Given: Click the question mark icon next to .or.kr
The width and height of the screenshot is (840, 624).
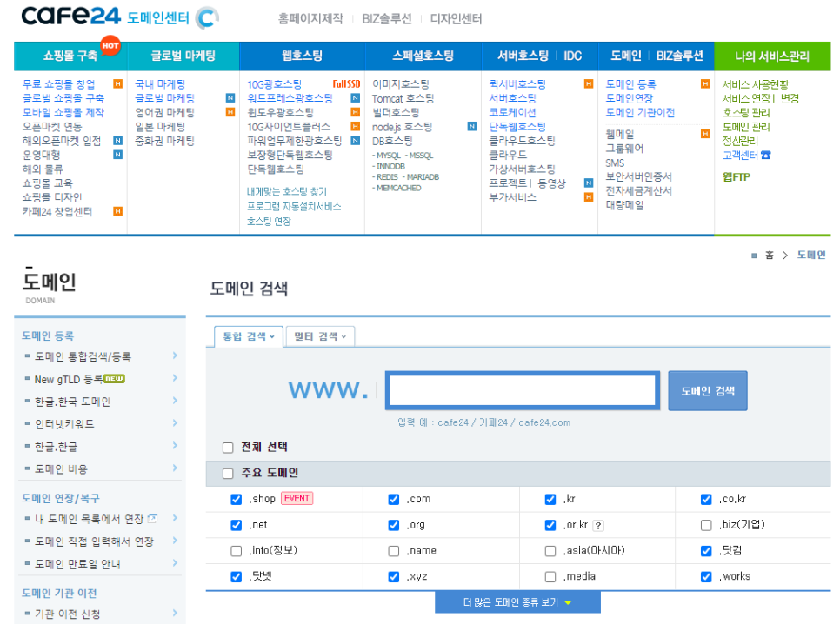Looking at the screenshot, I should pos(598,526).
